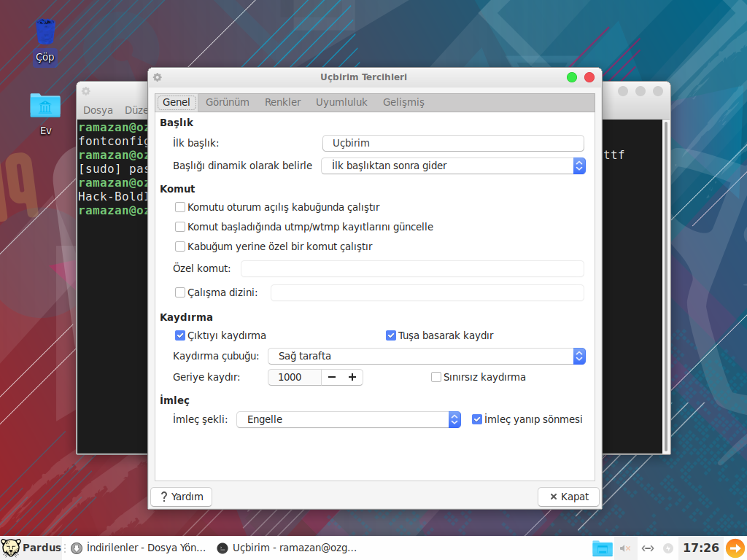Screen dimensions: 747x560
Task: Open 'Uçbirim - ramazan@ozg...' taskbar button
Action: click(287, 548)
